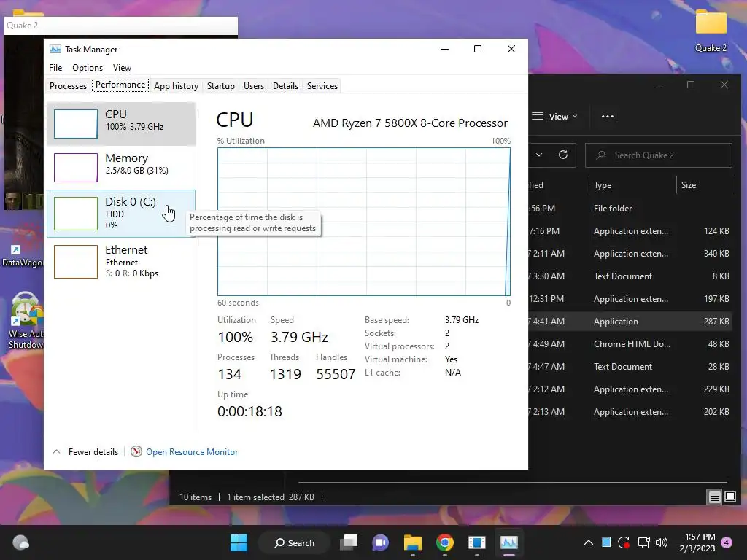This screenshot has width=747, height=560.
Task: Open the Quake 2 desktop folder icon
Action: coord(711,31)
